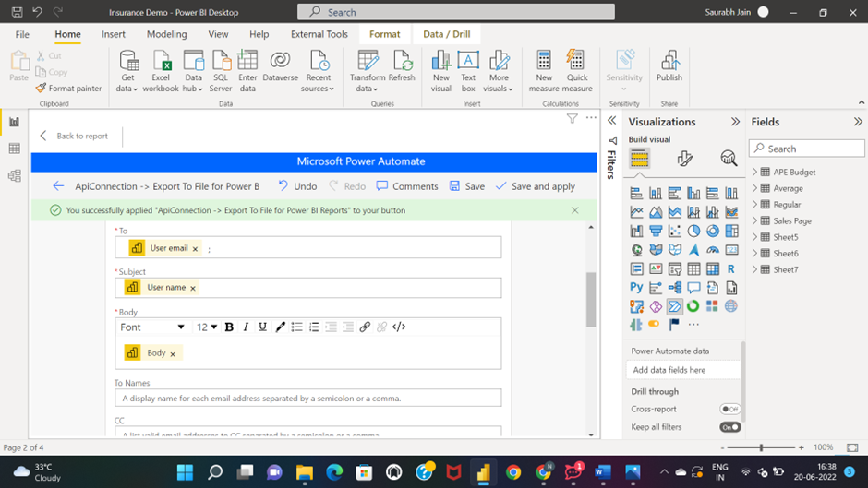
Task: Open Excel workbook source
Action: [x=161, y=71]
